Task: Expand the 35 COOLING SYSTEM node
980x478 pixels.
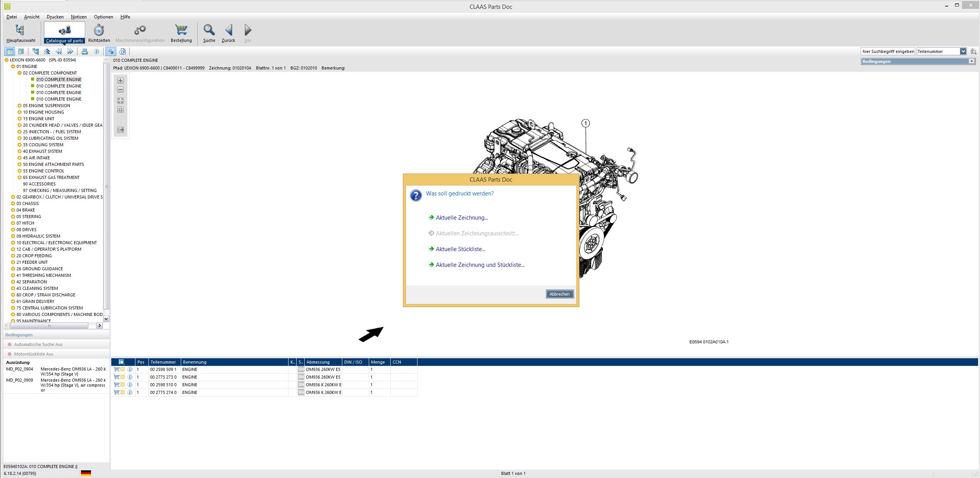Action: pos(20,145)
